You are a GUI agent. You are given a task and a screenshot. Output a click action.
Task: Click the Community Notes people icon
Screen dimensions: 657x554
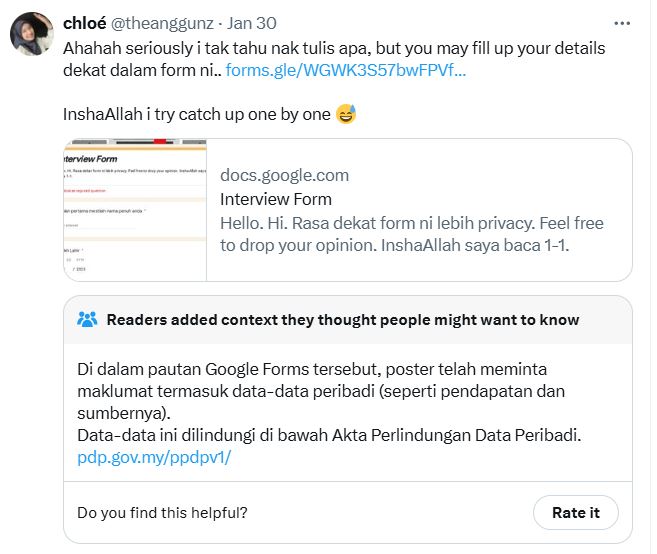tap(87, 320)
